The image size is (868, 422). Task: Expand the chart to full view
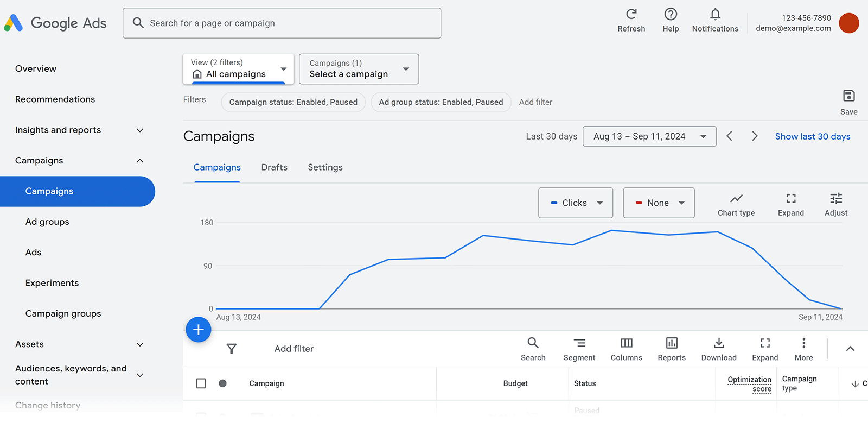(x=791, y=204)
